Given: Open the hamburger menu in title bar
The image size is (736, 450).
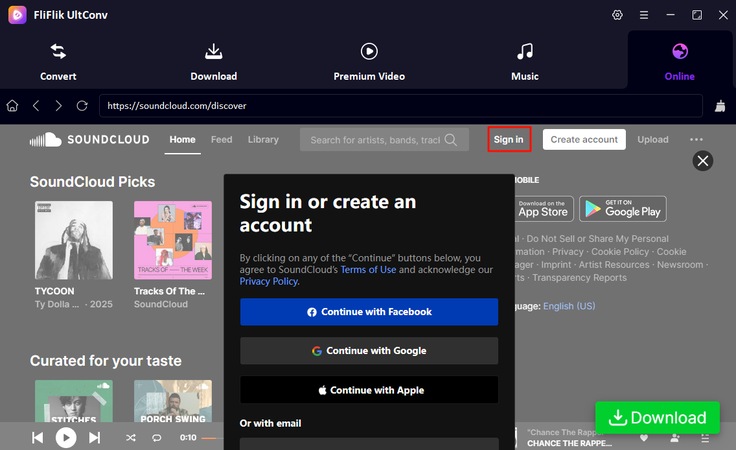Looking at the screenshot, I should click(644, 15).
